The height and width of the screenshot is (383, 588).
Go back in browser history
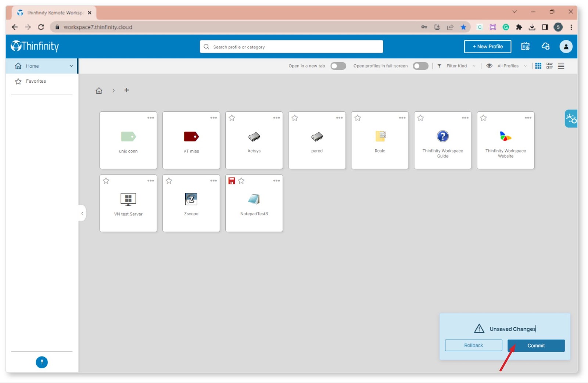pyautogui.click(x=15, y=27)
